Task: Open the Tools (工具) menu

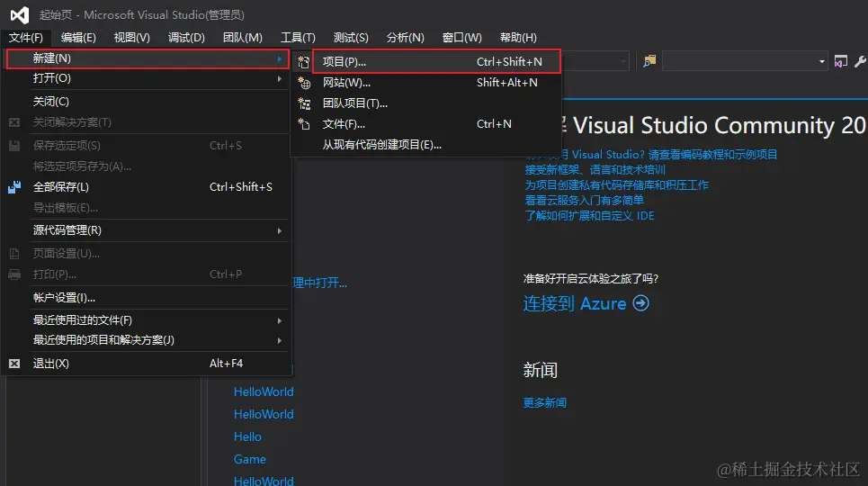Action: tap(298, 38)
